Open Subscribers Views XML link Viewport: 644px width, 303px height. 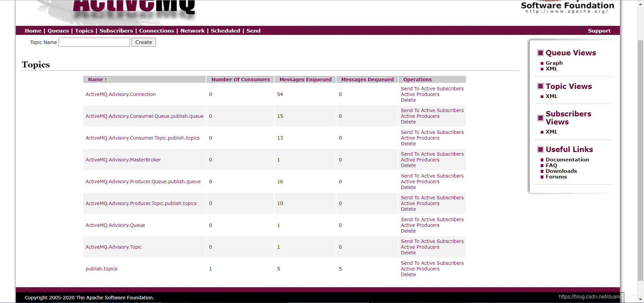pyautogui.click(x=551, y=132)
